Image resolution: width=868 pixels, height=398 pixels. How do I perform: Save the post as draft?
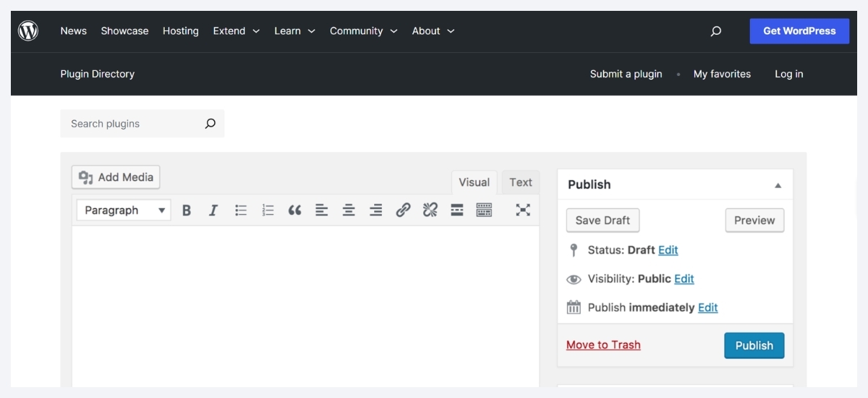[x=603, y=221]
